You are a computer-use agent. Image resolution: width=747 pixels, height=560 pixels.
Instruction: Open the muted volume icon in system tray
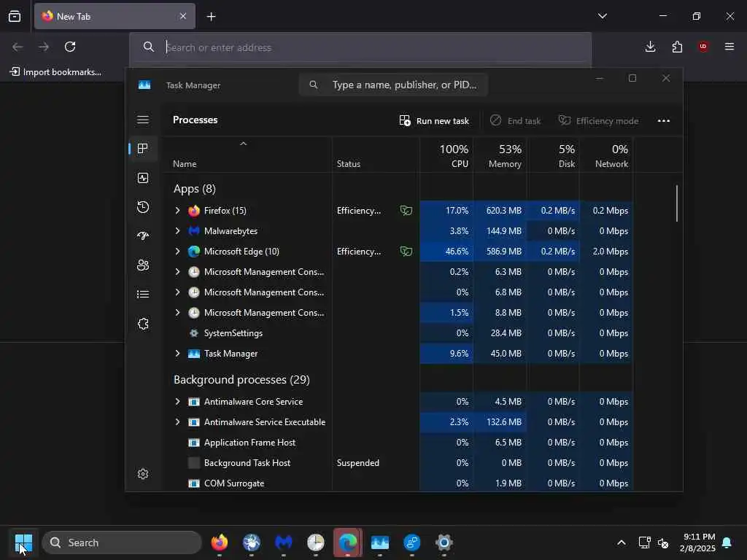pyautogui.click(x=663, y=542)
